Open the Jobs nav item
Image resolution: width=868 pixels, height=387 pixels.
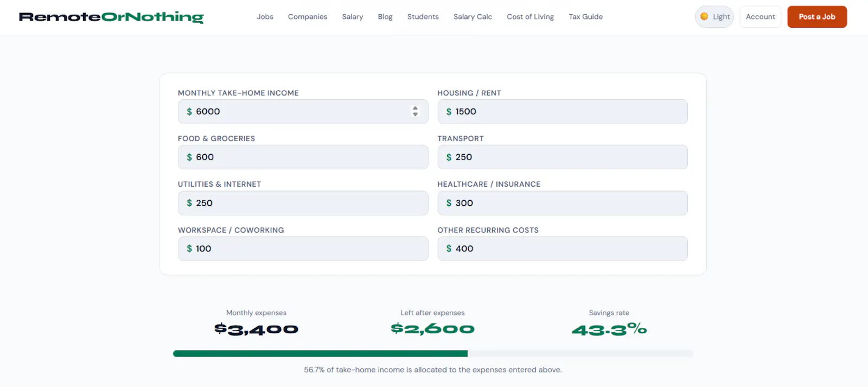pos(265,17)
